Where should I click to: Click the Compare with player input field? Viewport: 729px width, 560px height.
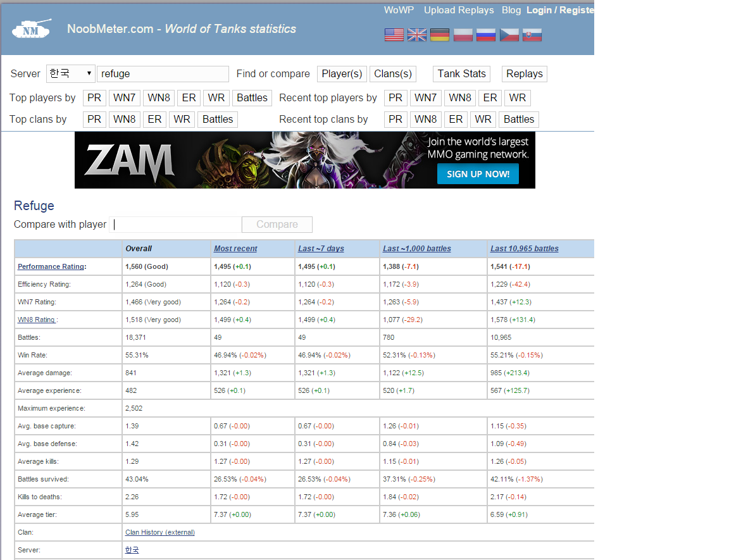click(x=175, y=225)
